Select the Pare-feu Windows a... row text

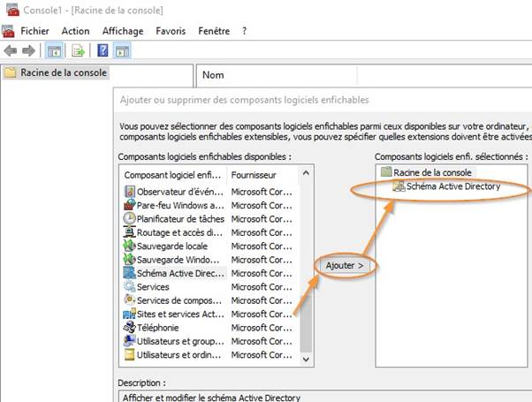(180, 206)
